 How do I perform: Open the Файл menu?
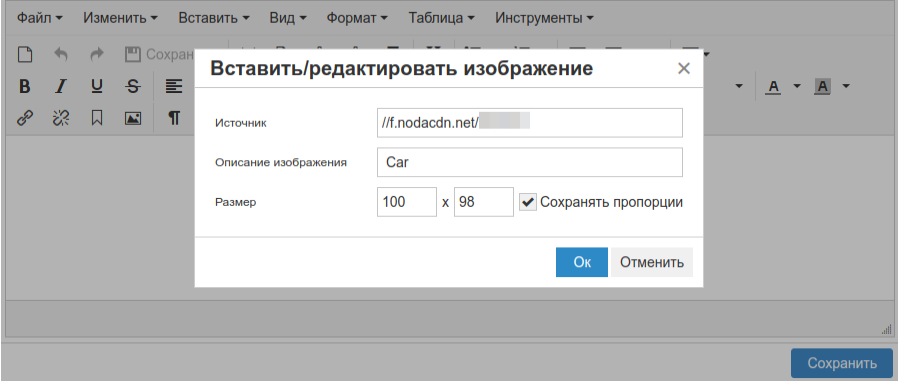point(40,18)
